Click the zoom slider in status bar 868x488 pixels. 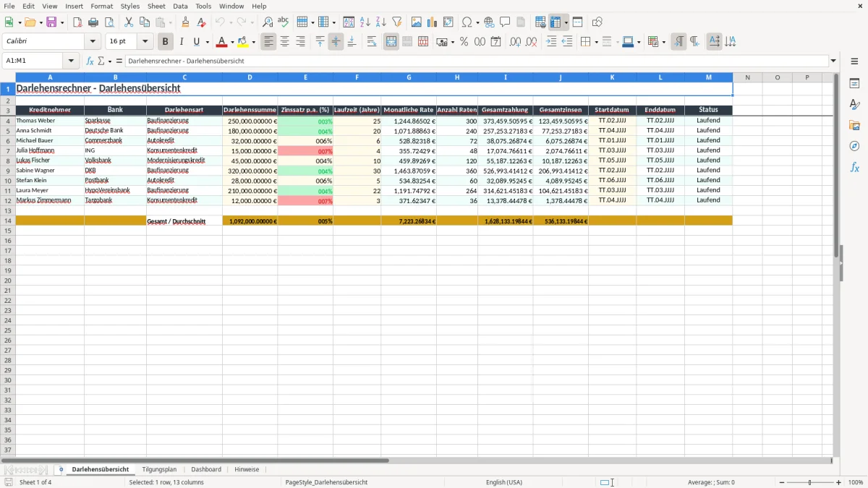pyautogui.click(x=810, y=482)
